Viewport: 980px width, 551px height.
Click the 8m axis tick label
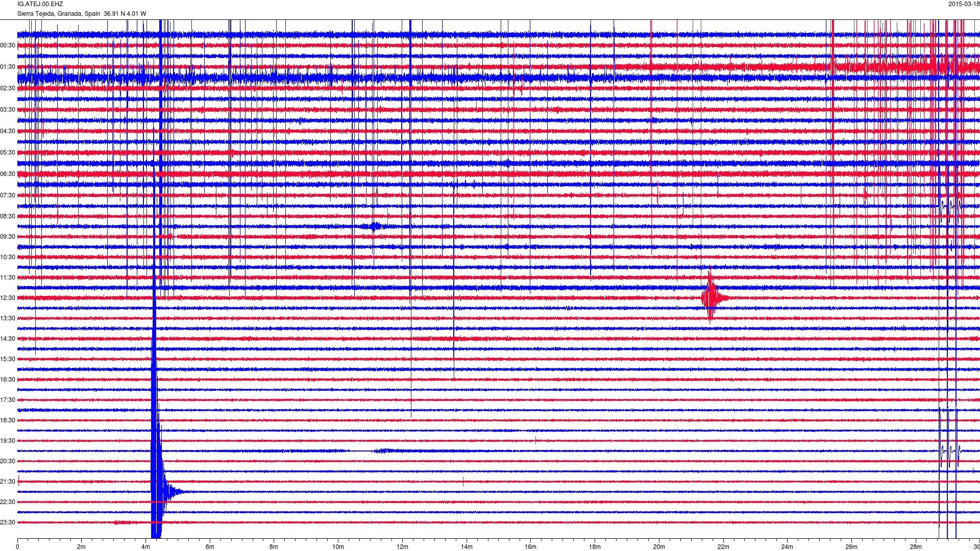(x=274, y=547)
